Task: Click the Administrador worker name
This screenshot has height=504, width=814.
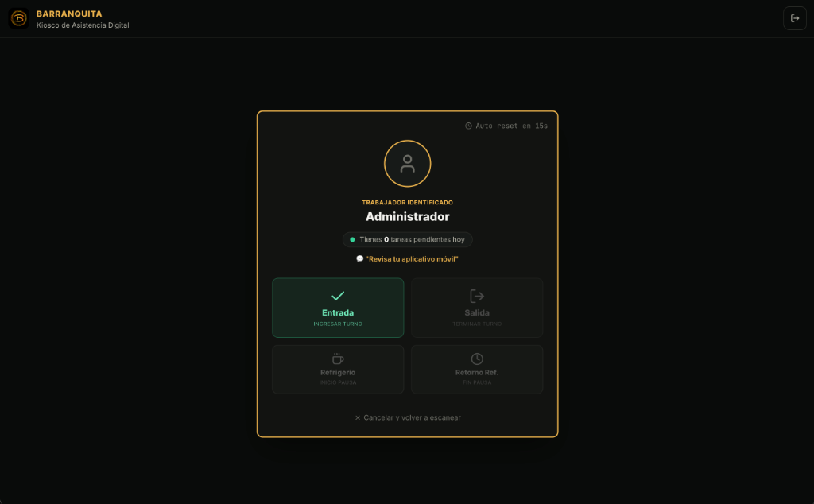Action: point(408,216)
